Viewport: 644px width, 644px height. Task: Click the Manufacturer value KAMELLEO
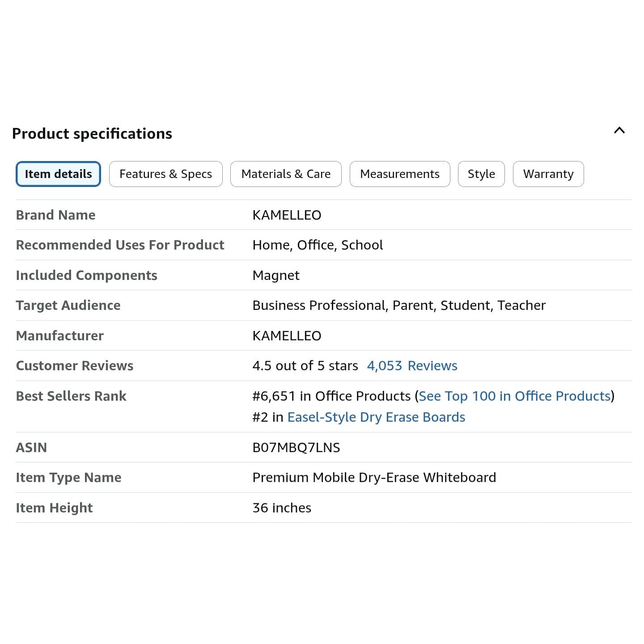coord(287,336)
